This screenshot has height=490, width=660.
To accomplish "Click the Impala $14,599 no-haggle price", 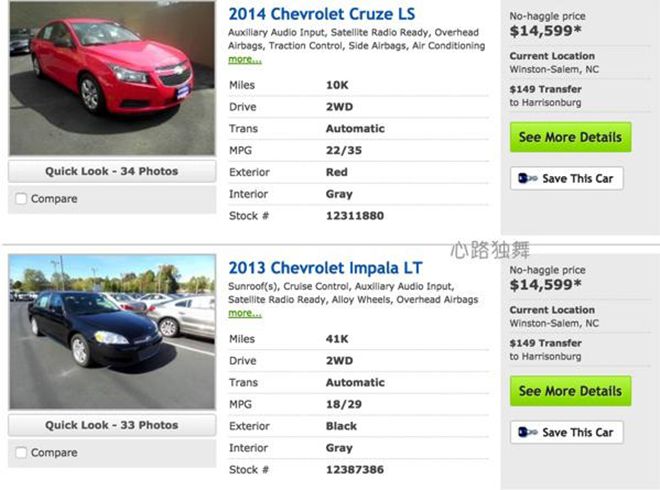I will pyautogui.click(x=546, y=285).
